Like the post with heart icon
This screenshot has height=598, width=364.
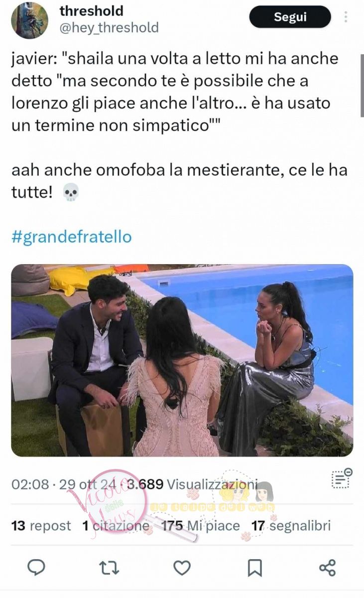(182, 568)
